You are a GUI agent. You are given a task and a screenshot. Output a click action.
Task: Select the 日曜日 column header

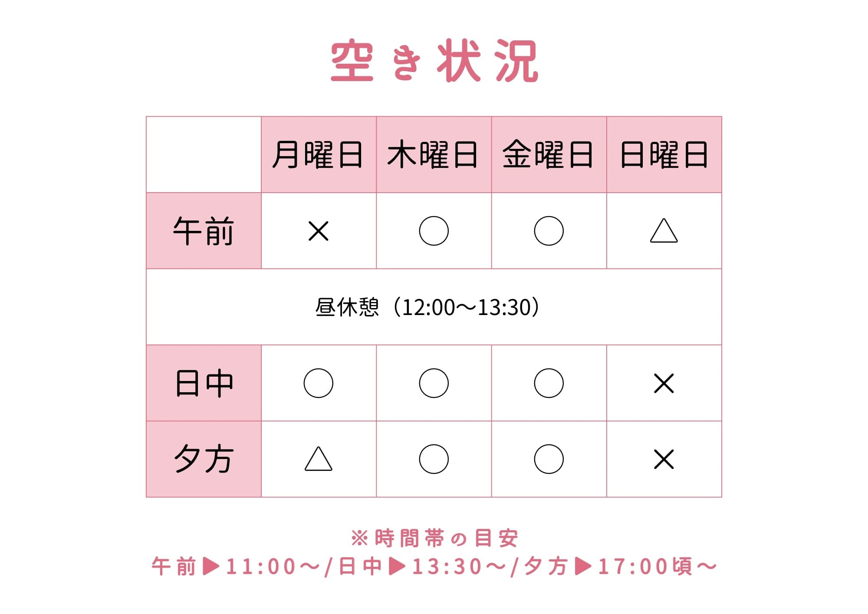point(664,154)
